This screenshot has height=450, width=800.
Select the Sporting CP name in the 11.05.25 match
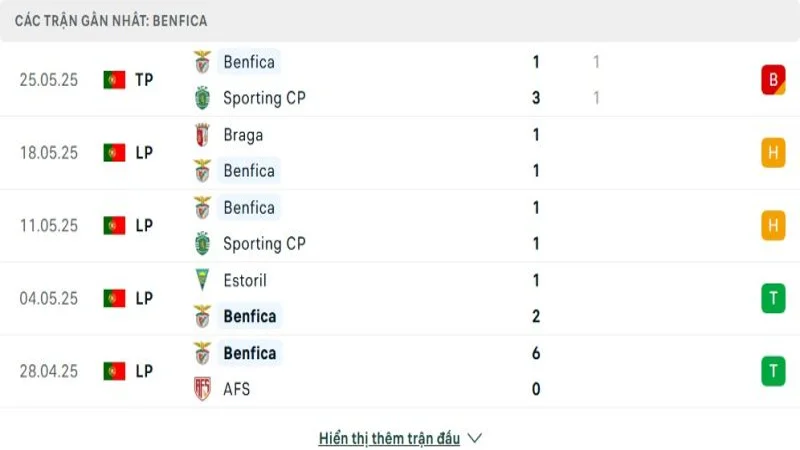coord(264,243)
